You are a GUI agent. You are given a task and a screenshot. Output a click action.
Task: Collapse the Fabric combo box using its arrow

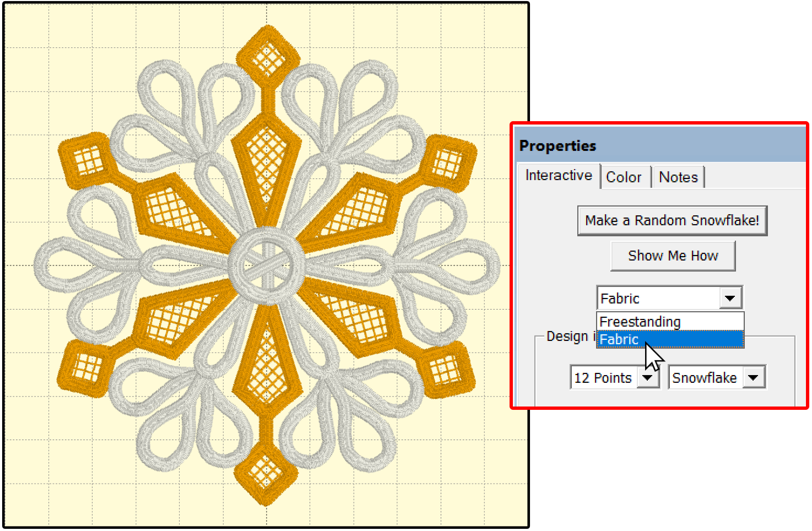[730, 298]
